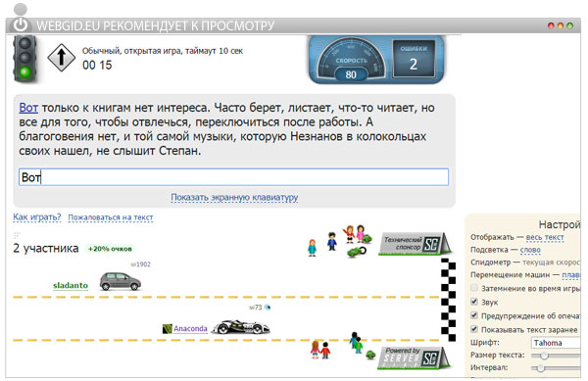
Task: Change display mode 'весь текст' option
Action: tap(545, 237)
